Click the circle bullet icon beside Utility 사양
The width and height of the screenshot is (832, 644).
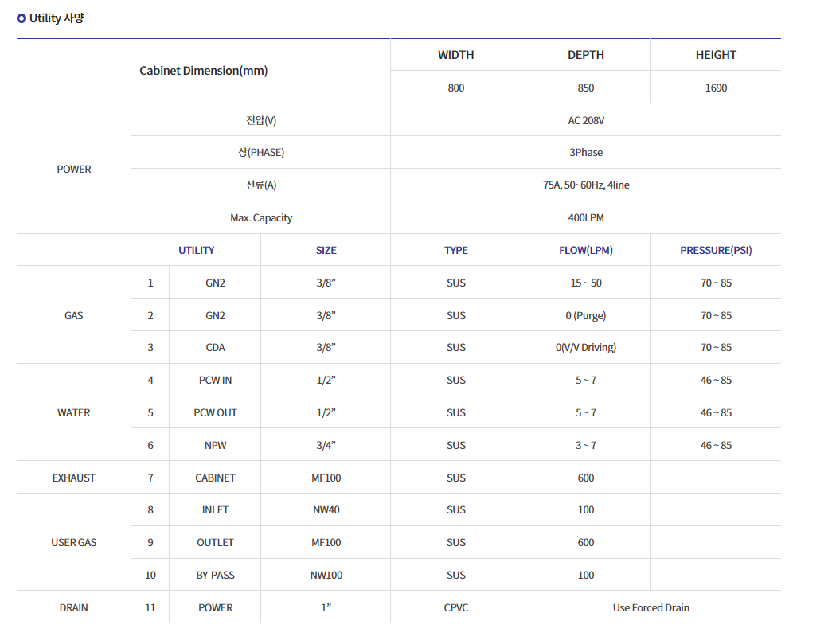[21, 18]
